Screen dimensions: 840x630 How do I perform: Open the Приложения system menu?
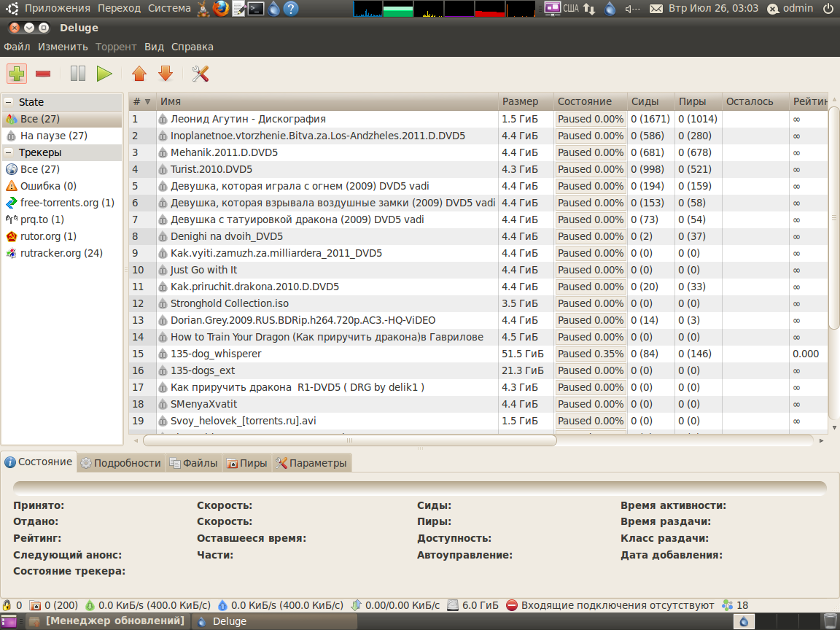pyautogui.click(x=58, y=8)
